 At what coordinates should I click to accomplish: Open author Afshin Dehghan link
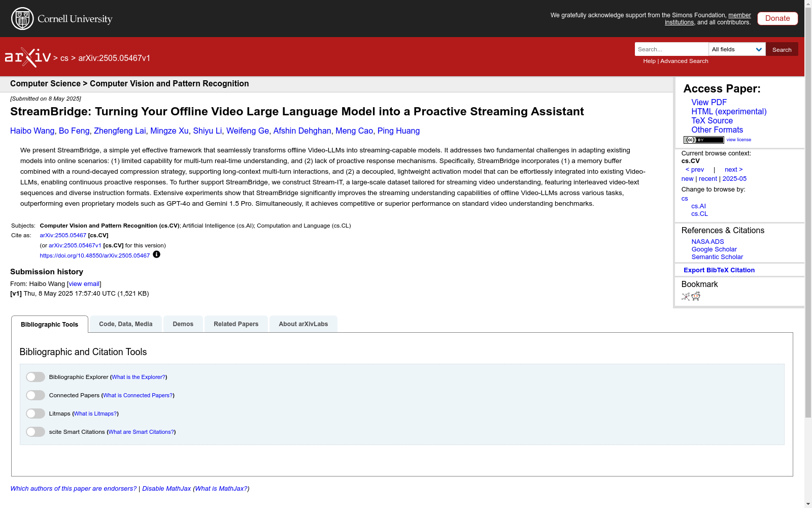click(x=302, y=131)
